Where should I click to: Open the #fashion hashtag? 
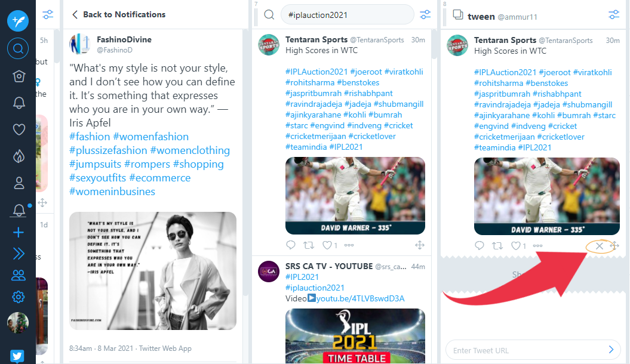tap(90, 137)
